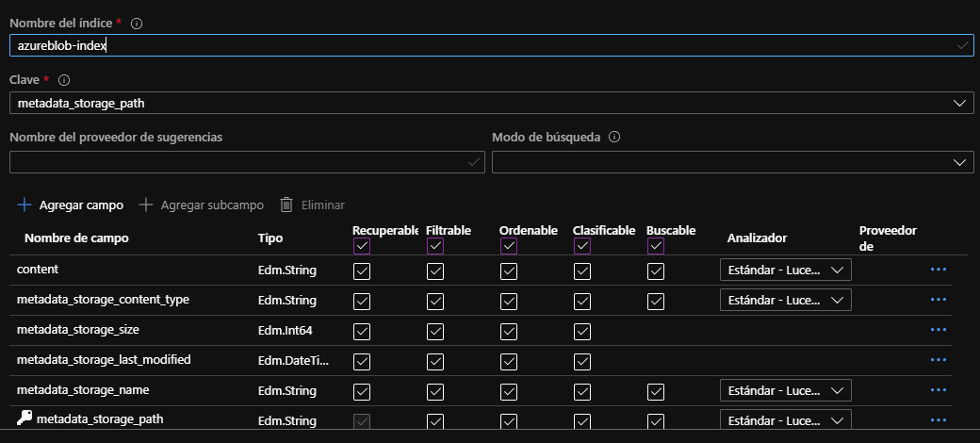Toggle the Buscable header select-all checkbox

point(656,246)
